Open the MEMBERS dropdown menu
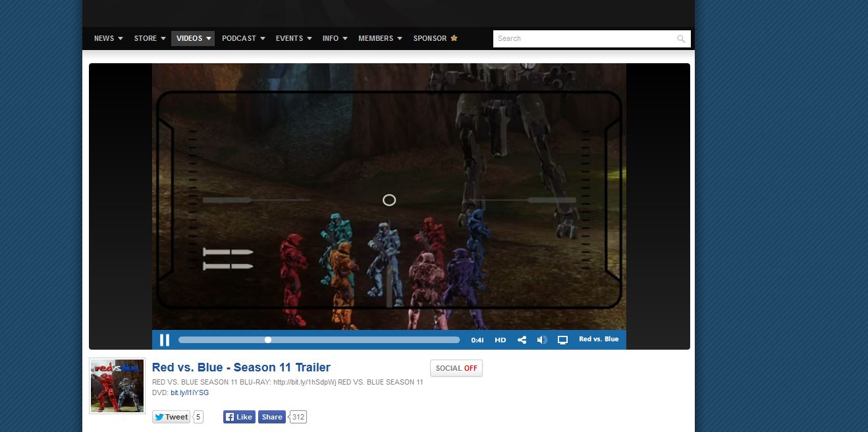The image size is (868, 432). point(380,38)
